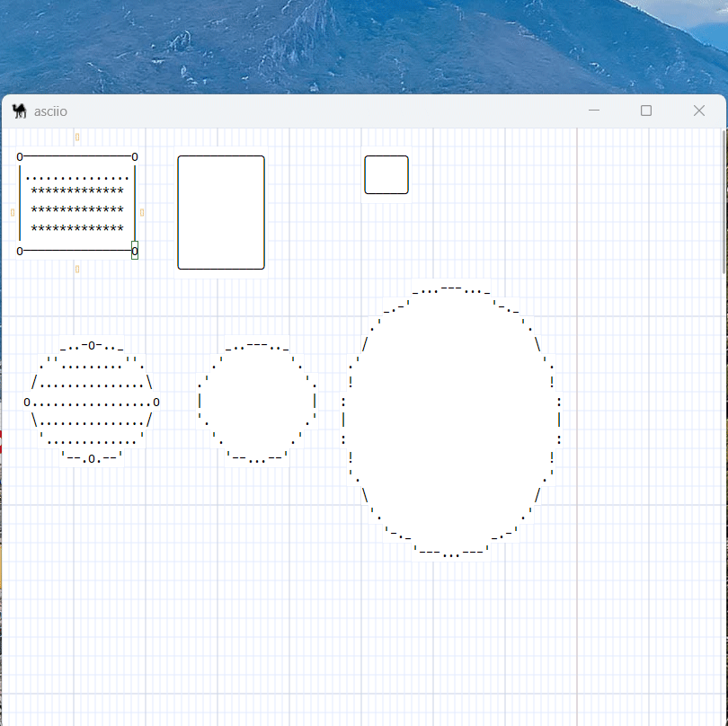
Task: Click top-right corner handle of asterisk box
Action: pos(135,157)
